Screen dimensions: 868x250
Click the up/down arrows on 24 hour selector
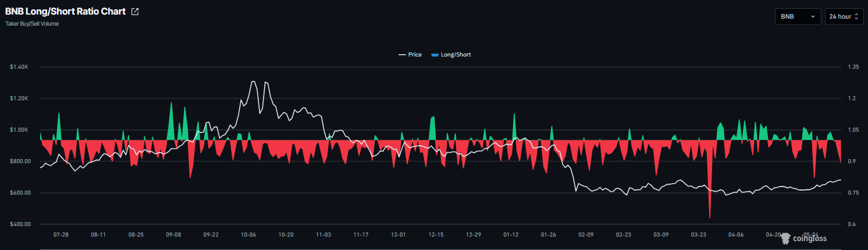click(856, 17)
